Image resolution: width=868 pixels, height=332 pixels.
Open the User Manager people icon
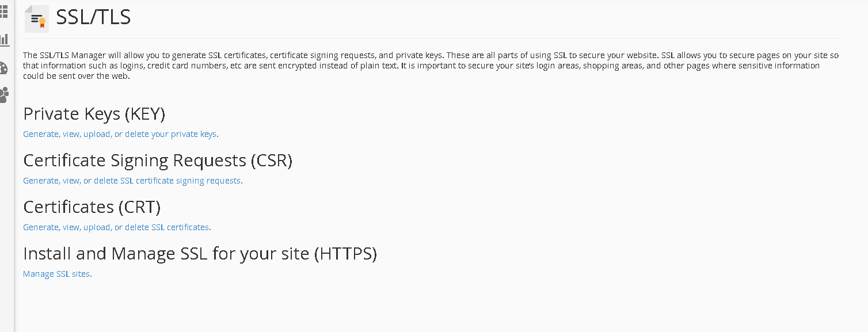[x=3, y=95]
